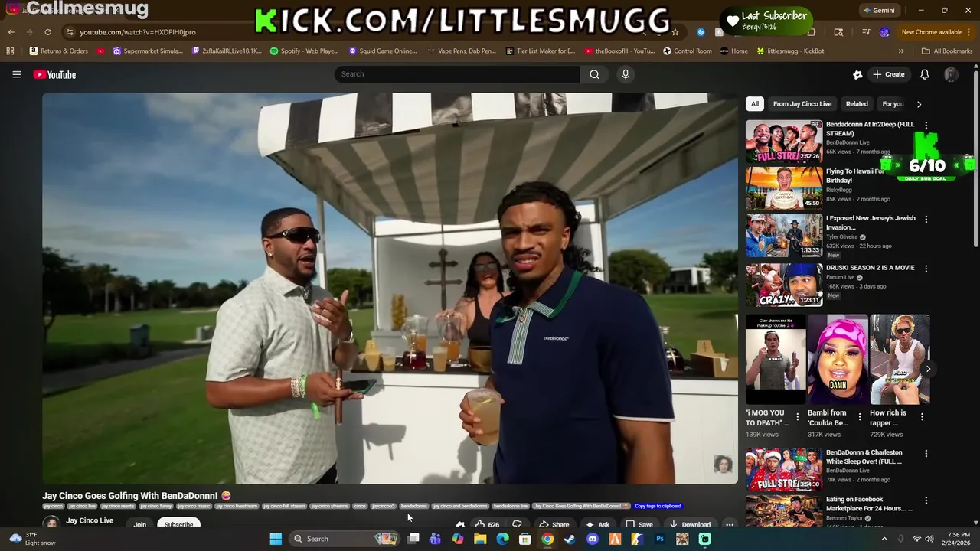Bookmark this page with the star icon
980x551 pixels.
[x=675, y=32]
